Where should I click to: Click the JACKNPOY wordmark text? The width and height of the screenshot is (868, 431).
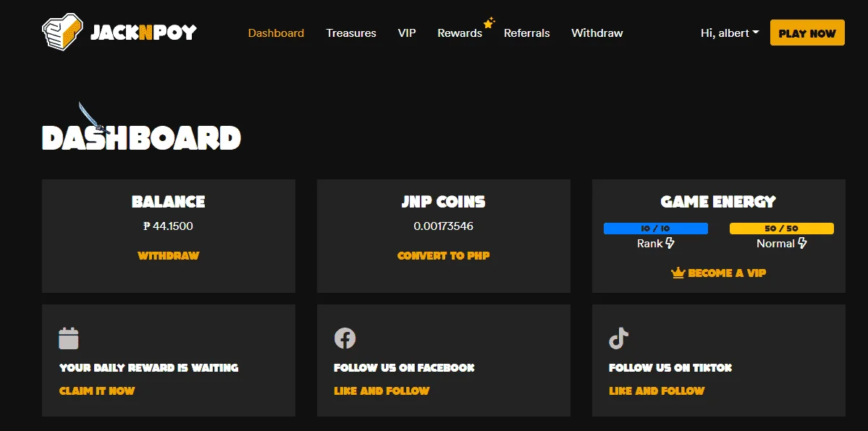coord(143,33)
